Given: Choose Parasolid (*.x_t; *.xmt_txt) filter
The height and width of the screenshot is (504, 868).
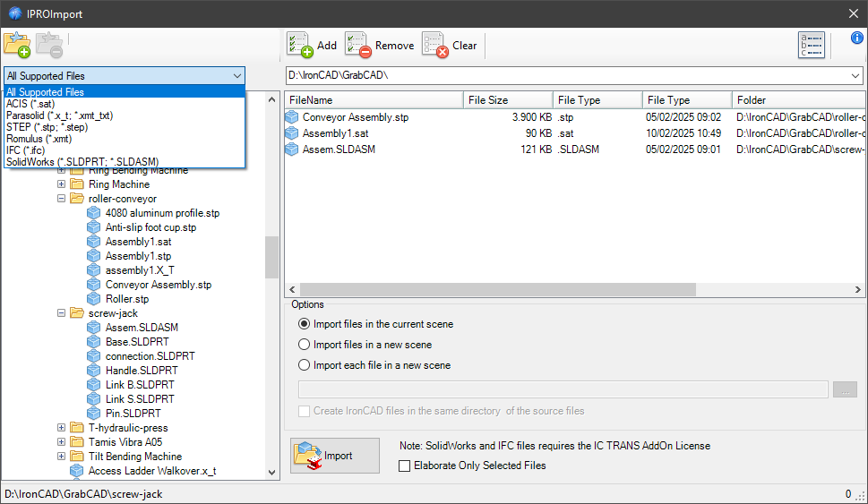Looking at the screenshot, I should [125, 115].
